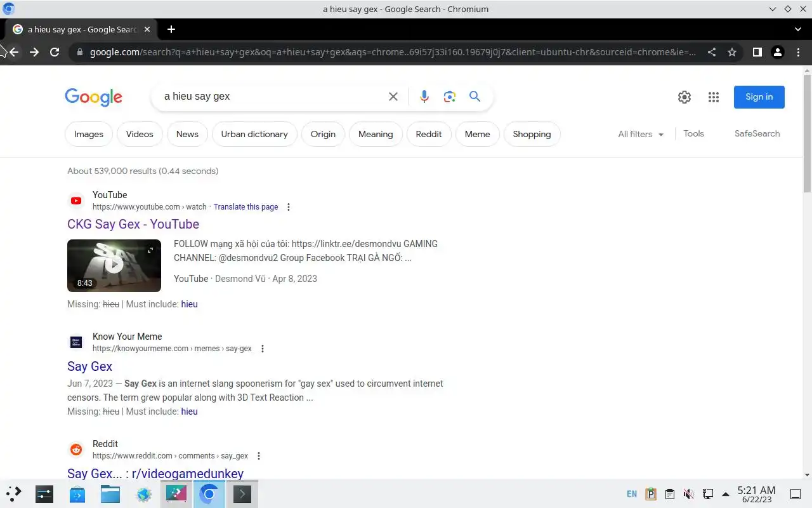Viewport: 812px width, 508px height.
Task: Open the browser side panel
Action: click(x=757, y=52)
